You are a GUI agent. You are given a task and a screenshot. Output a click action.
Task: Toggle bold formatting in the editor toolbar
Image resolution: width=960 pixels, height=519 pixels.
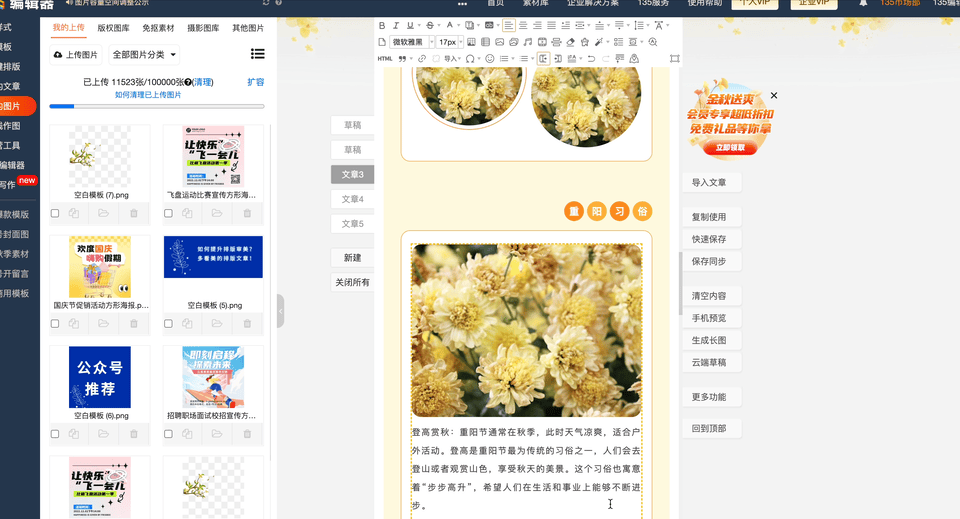click(x=382, y=26)
